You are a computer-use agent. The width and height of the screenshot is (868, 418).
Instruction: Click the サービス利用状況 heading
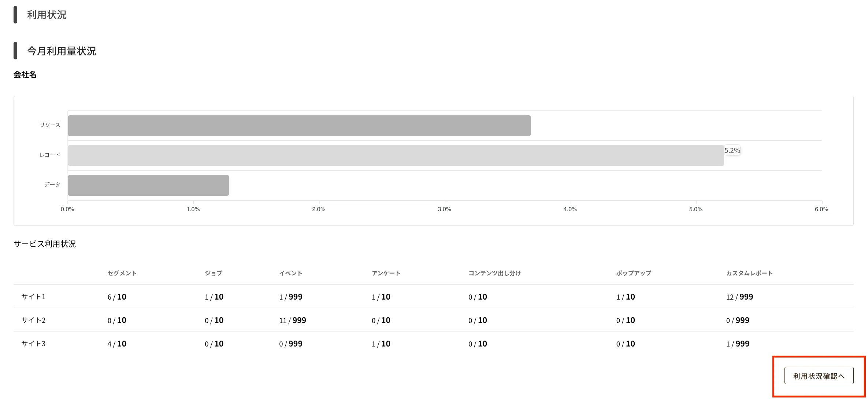pos(45,244)
